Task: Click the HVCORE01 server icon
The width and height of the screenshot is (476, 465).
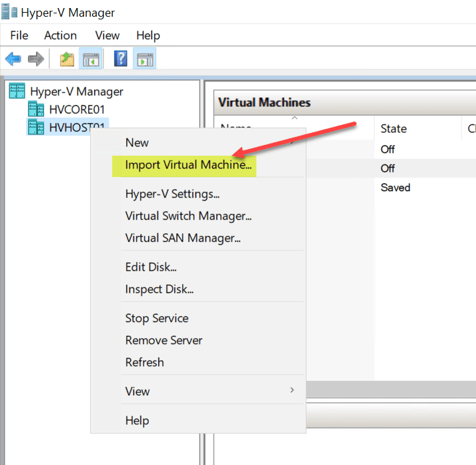Action: click(x=36, y=109)
